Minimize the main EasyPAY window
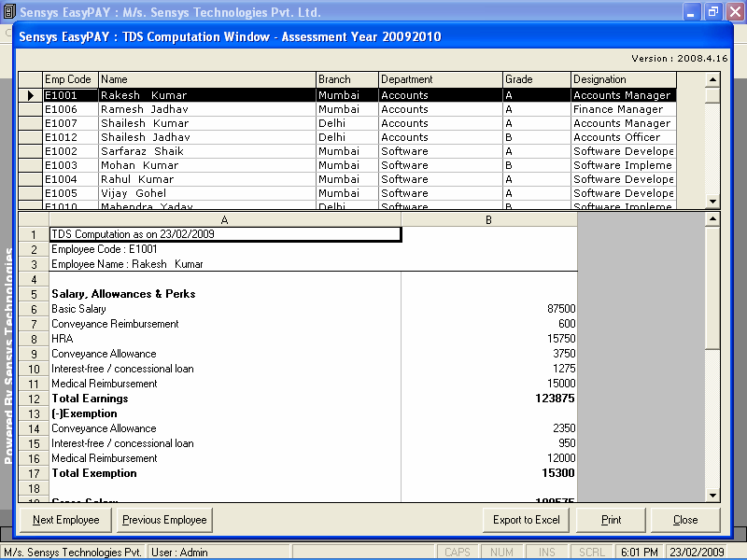 [691, 11]
